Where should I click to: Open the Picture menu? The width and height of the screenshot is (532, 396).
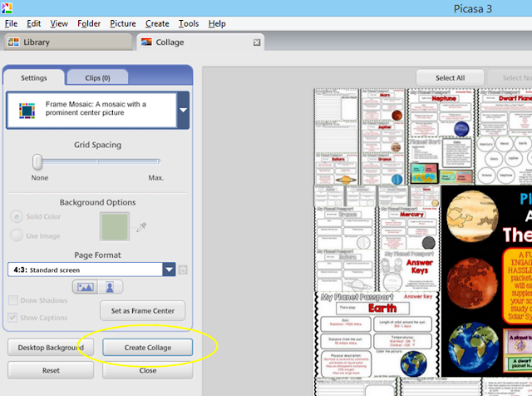pyautogui.click(x=123, y=24)
